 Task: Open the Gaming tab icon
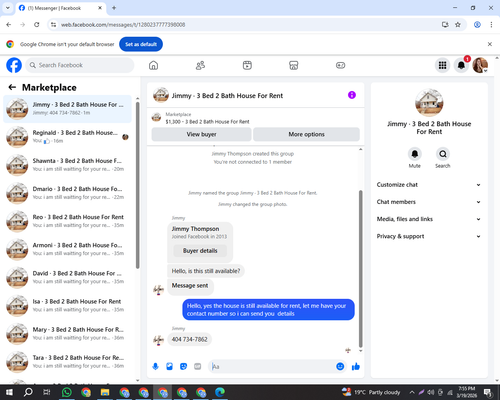tap(340, 65)
